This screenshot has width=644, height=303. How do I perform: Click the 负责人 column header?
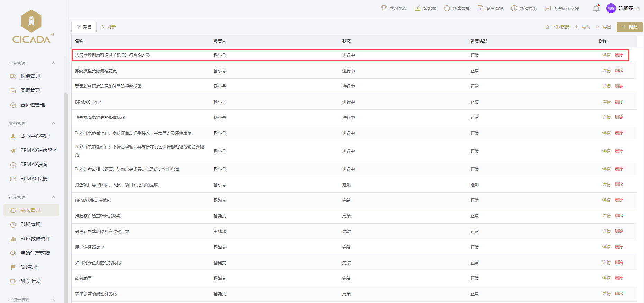(220, 41)
